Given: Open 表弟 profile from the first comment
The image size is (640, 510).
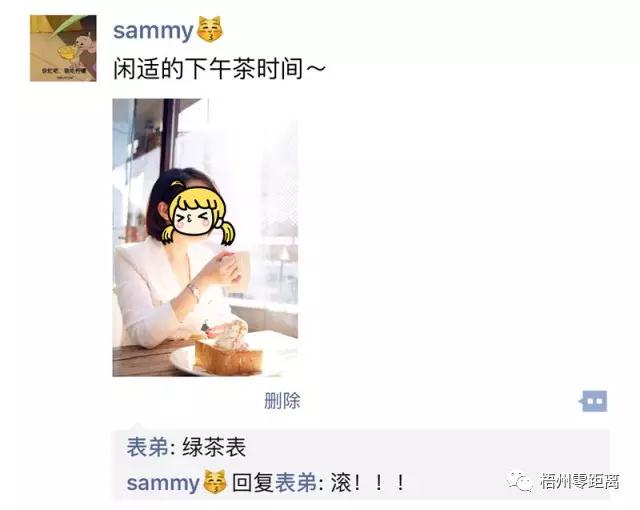Looking at the screenshot, I should [147, 448].
